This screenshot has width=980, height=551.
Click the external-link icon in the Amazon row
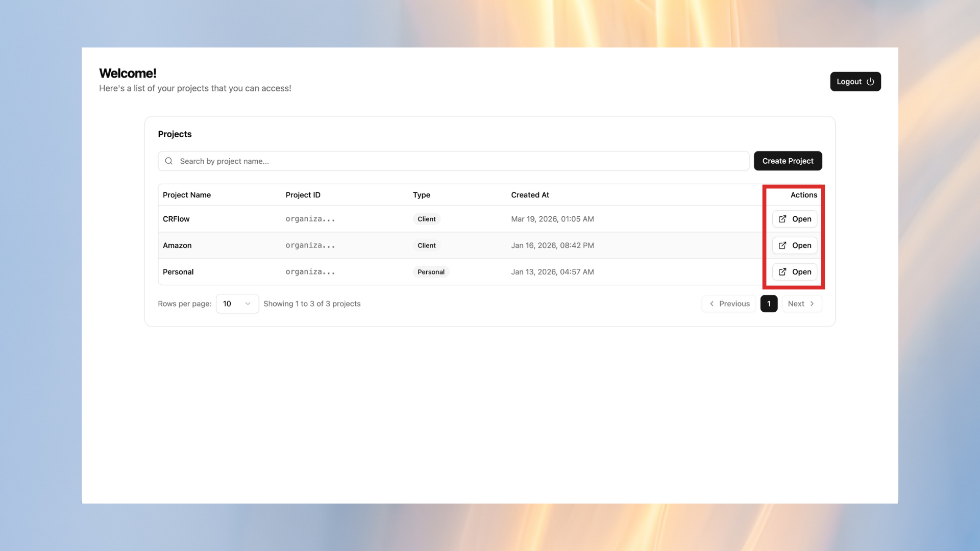[782, 245]
